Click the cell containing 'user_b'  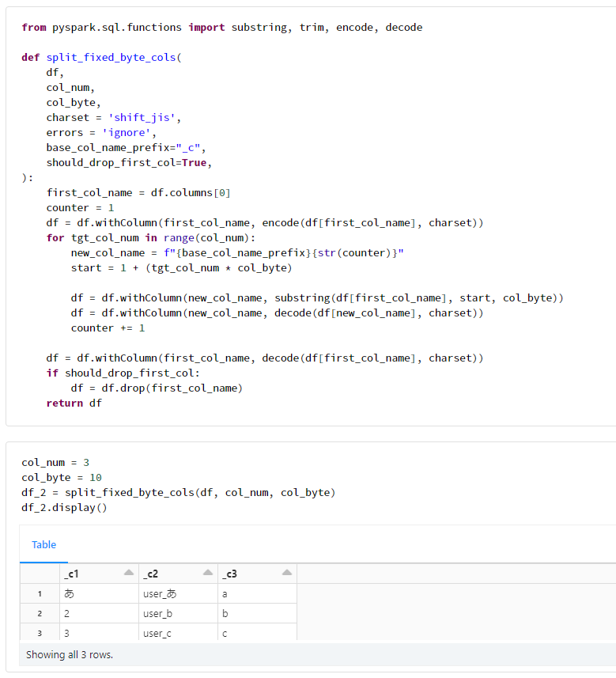click(178, 614)
